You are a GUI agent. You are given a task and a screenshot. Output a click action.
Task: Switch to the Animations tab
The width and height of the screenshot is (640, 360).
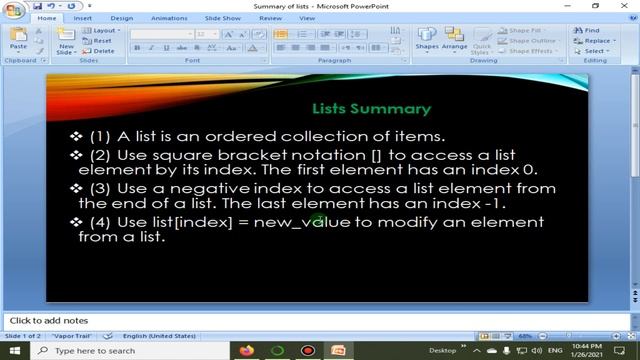pos(169,18)
